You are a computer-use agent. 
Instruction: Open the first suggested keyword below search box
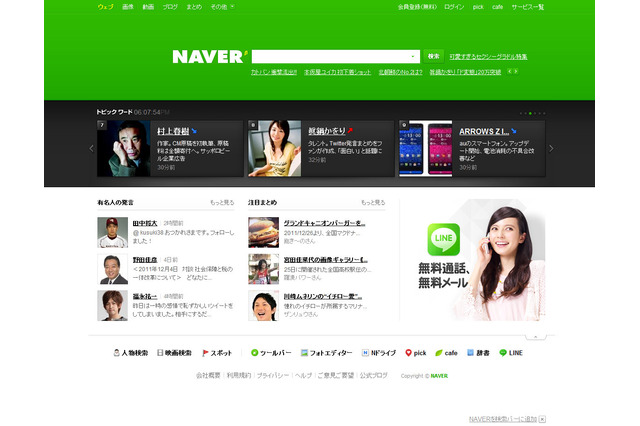click(x=274, y=72)
